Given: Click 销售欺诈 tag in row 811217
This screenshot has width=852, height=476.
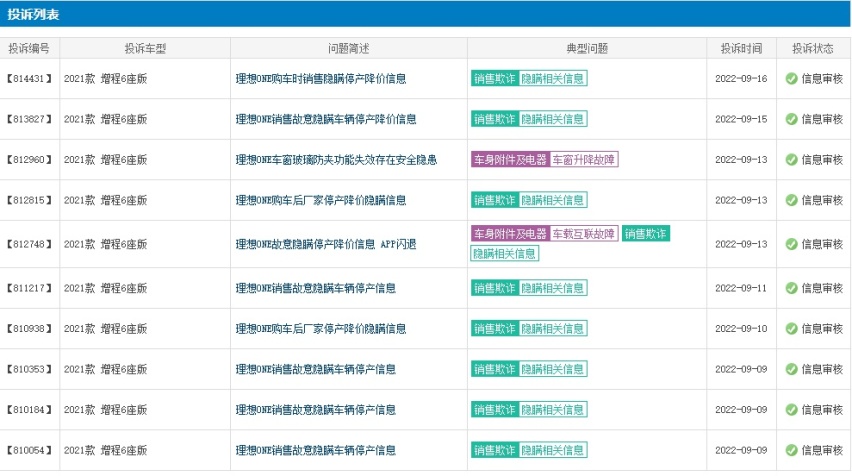Looking at the screenshot, I should (494, 288).
